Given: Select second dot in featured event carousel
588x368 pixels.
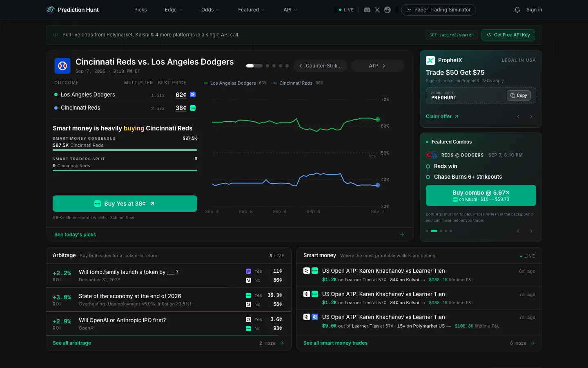Looking at the screenshot, I should pos(267,66).
